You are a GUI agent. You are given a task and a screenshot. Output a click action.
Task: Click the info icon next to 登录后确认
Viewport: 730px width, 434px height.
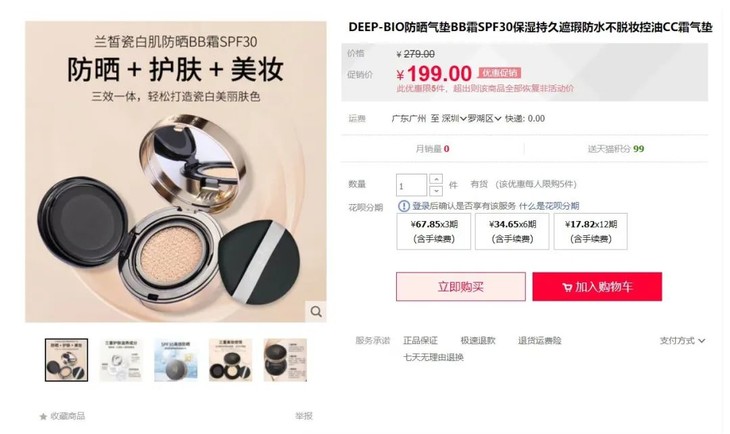(404, 206)
